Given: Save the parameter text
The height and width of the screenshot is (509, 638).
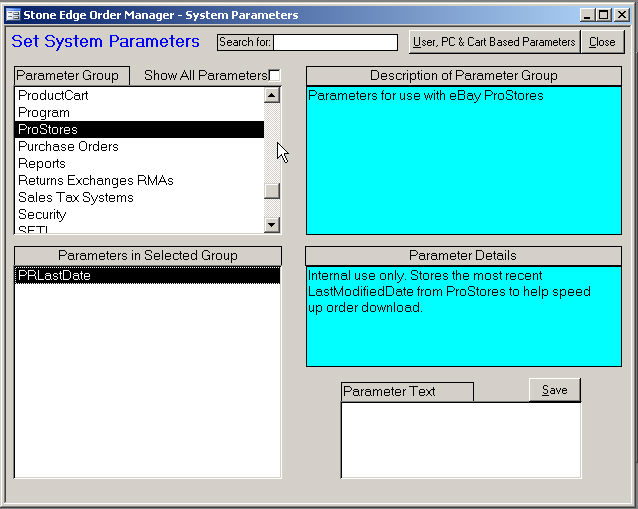Looking at the screenshot, I should [x=555, y=390].
